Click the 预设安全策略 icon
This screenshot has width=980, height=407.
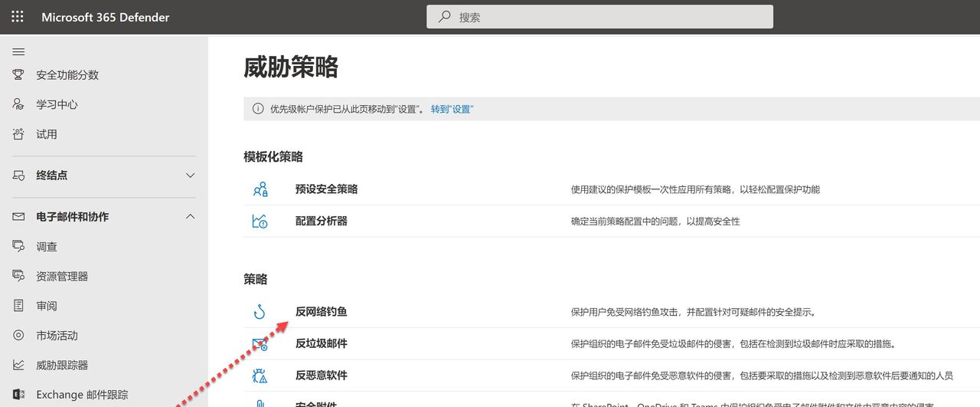coord(260,189)
